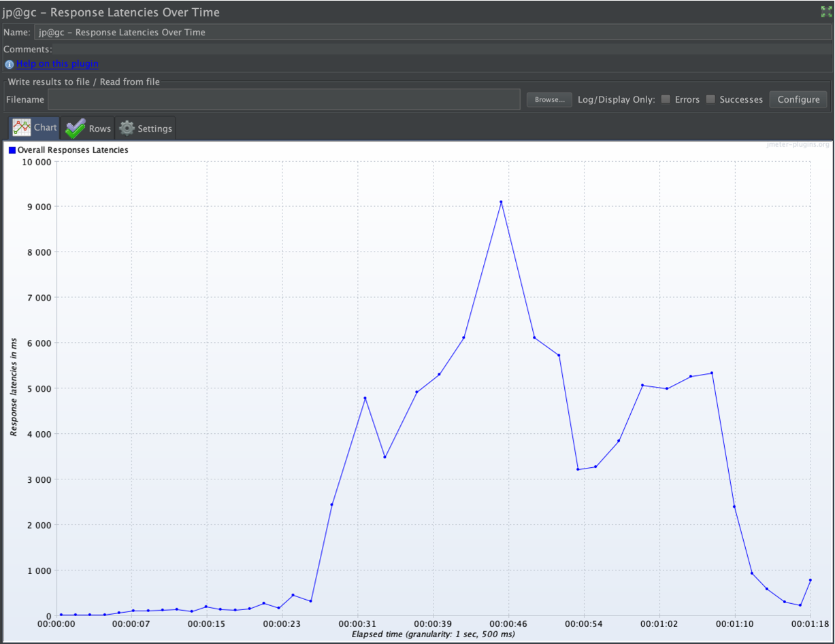Switch to the Rows tab
This screenshot has height=644, width=835.
click(88, 128)
